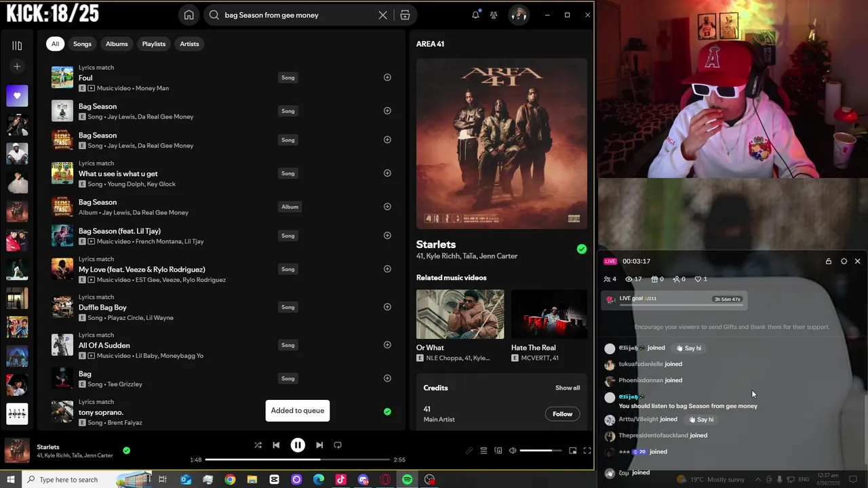
Task: Open Liked Songs heart tile
Action: coord(17,96)
